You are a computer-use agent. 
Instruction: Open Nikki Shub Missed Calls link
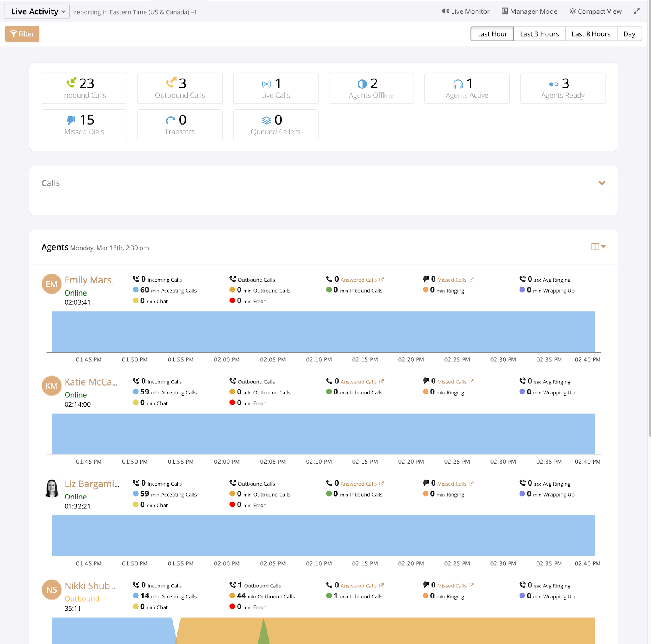[455, 585]
